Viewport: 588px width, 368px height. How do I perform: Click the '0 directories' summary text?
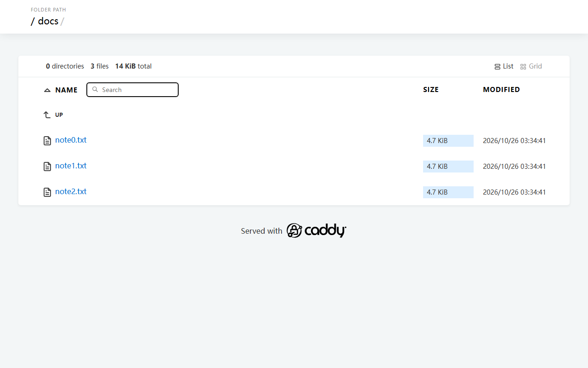[x=65, y=66]
